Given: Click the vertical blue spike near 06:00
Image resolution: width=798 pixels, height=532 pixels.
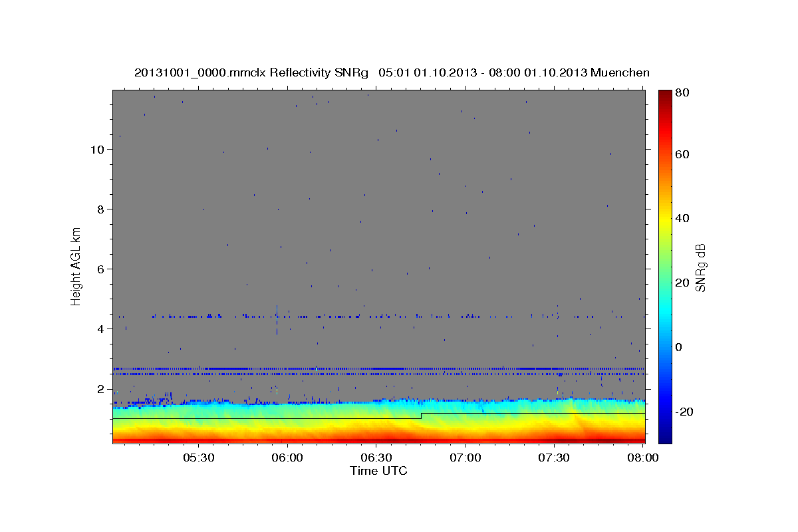Looking at the screenshot, I should [277, 320].
